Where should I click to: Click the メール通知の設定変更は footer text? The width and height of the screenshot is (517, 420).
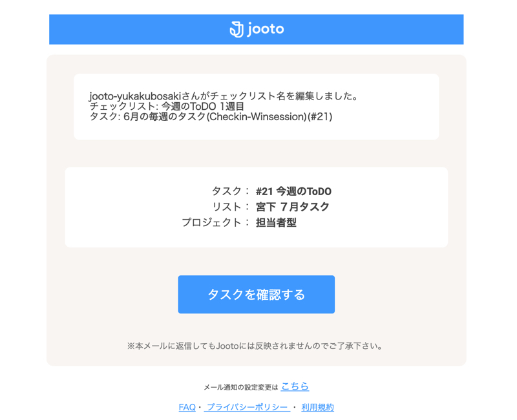pyautogui.click(x=240, y=387)
